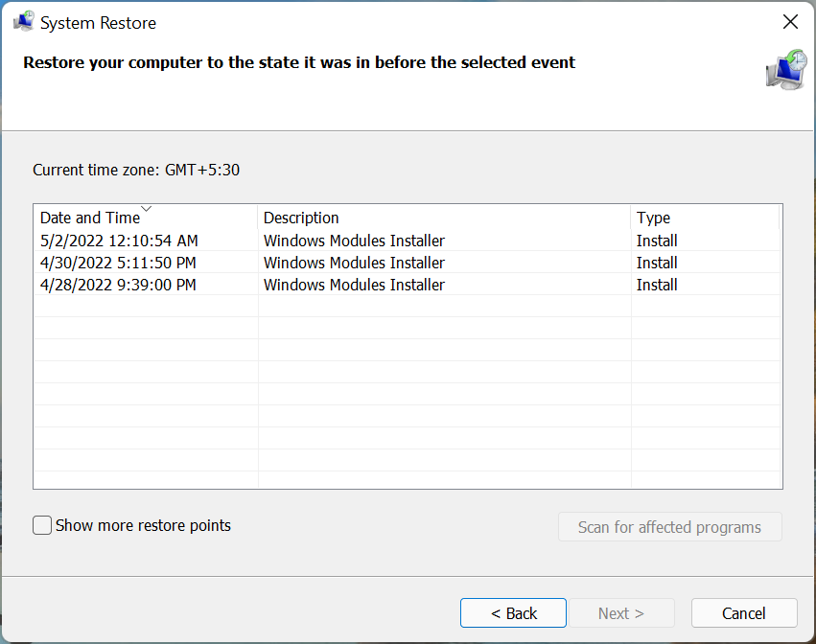Click the System Restore title bar icon
Viewport: 816px width, 644px height.
coord(23,20)
